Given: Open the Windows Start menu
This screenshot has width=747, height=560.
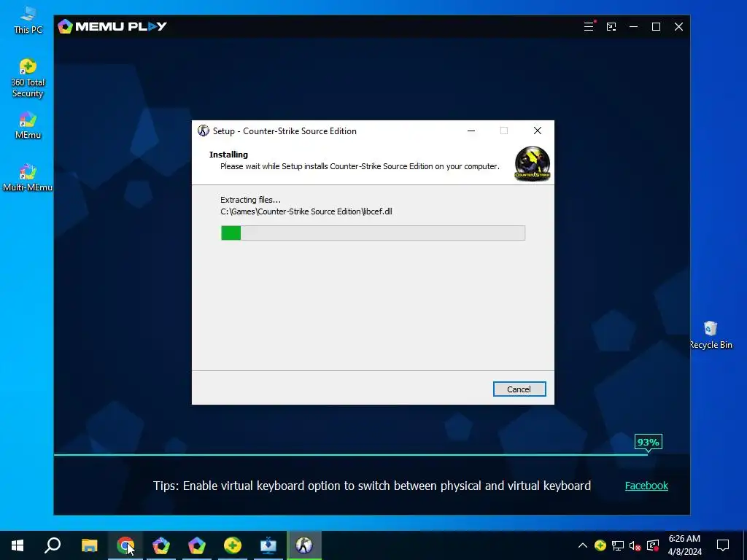Looking at the screenshot, I should (18, 545).
